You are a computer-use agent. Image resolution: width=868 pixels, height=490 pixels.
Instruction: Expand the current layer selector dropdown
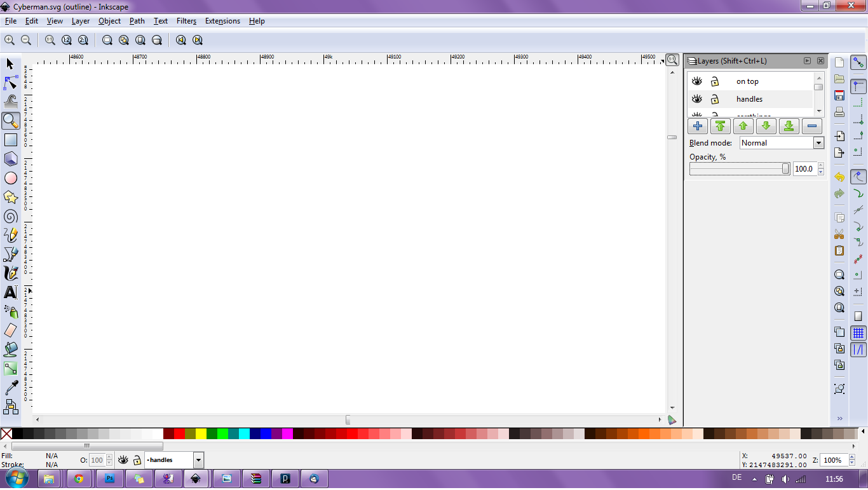198,460
